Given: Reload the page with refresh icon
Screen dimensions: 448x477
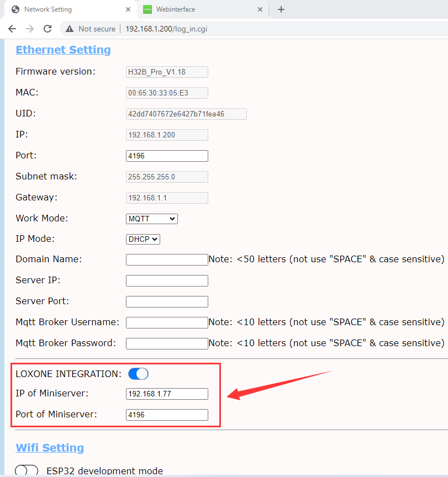Looking at the screenshot, I should point(48,29).
